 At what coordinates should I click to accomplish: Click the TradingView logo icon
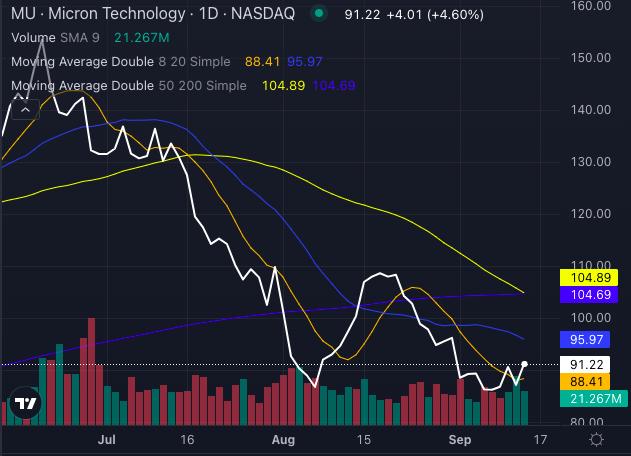[25, 402]
